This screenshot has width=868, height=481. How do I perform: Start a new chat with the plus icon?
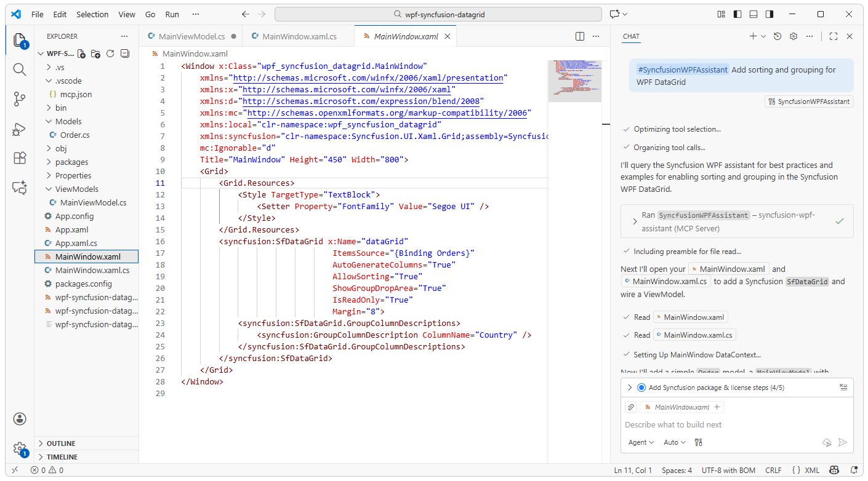click(752, 36)
